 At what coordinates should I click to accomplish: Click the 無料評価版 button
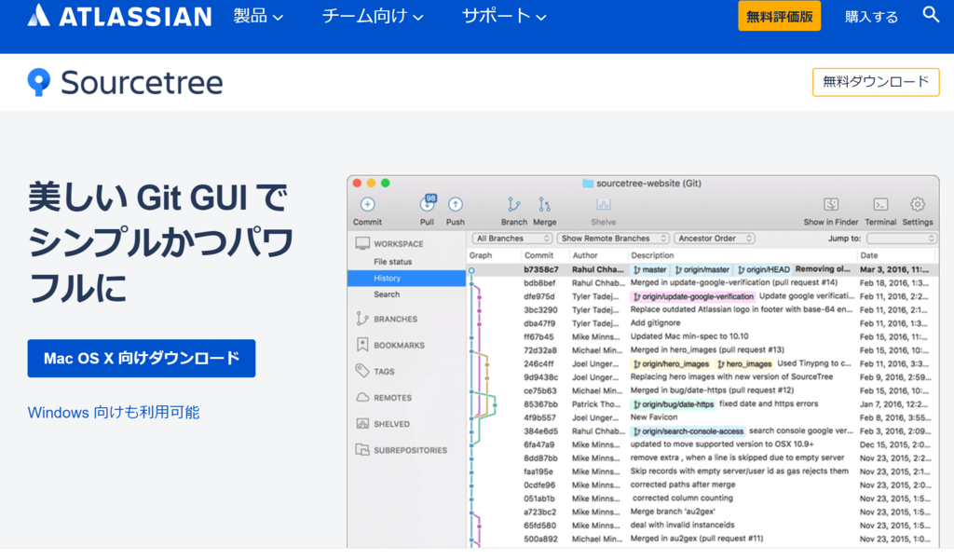tap(780, 16)
